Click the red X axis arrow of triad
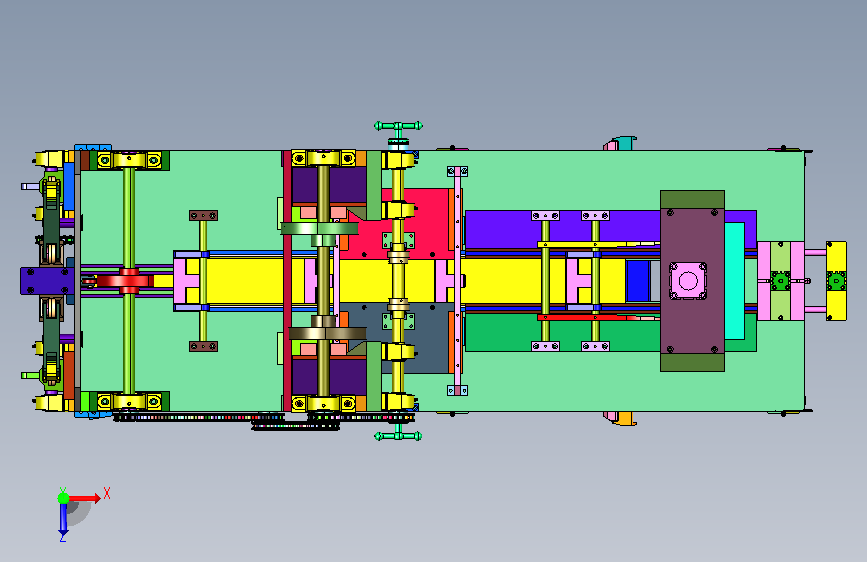 84,498
